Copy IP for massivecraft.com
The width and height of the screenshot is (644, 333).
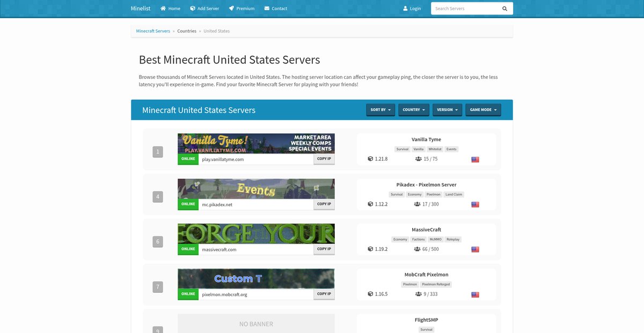coord(324,249)
